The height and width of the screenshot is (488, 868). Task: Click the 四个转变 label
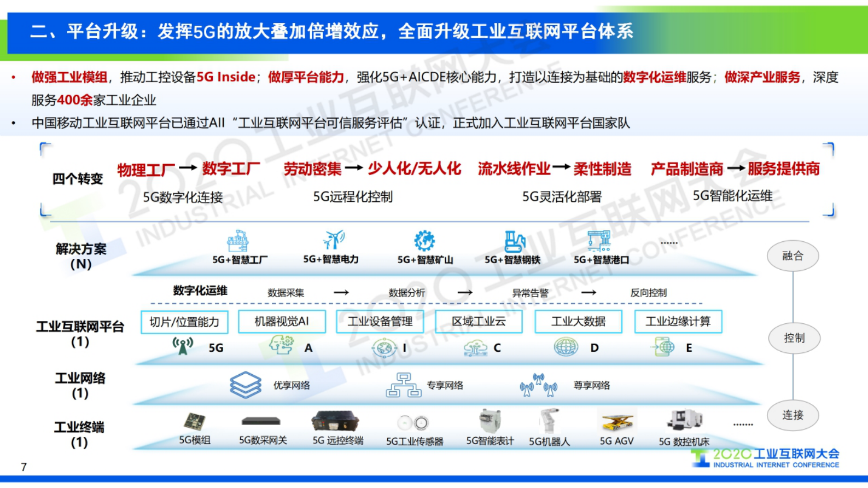78,179
